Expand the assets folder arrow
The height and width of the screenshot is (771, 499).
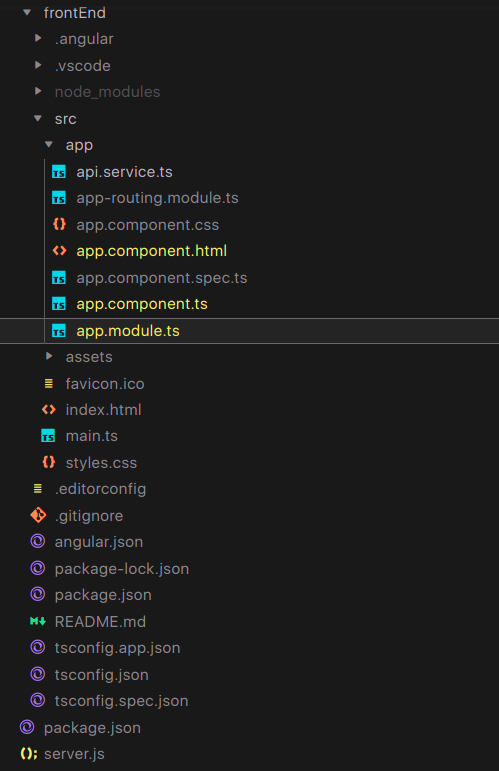[x=49, y=356]
